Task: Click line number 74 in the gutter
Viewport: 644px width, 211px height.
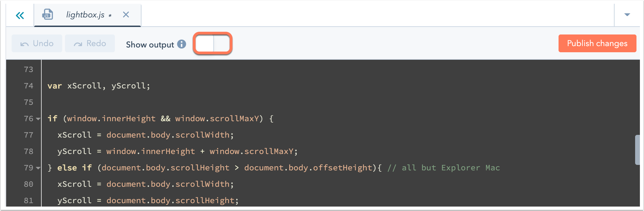Action: click(29, 86)
